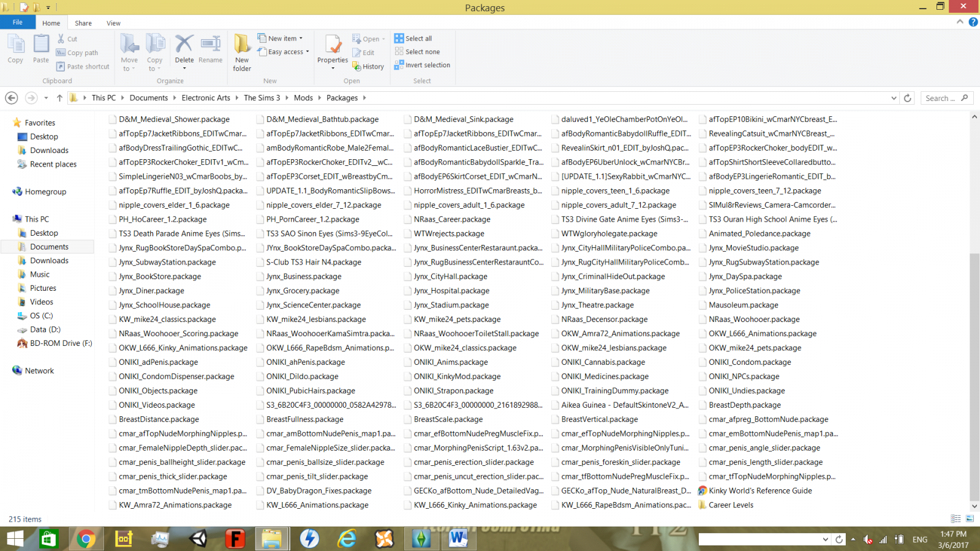
Task: Open the file History from the ribbon
Action: point(368,67)
